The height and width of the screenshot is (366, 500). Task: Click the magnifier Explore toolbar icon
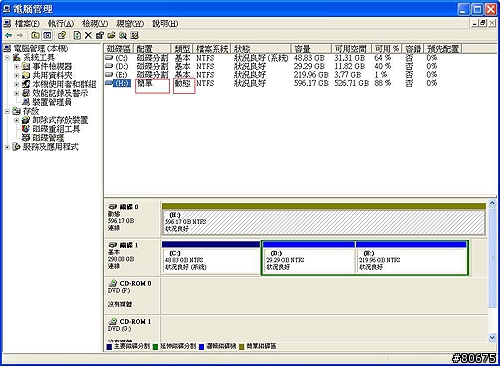point(123,35)
